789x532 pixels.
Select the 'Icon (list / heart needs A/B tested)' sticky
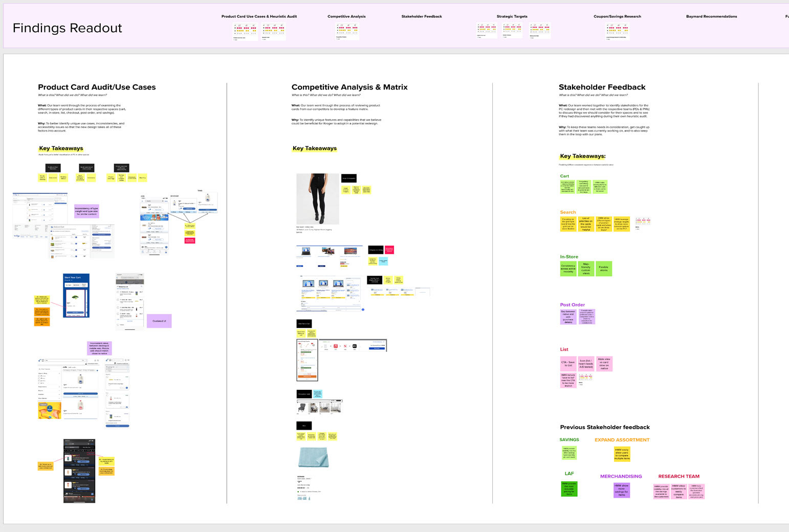[586, 364]
